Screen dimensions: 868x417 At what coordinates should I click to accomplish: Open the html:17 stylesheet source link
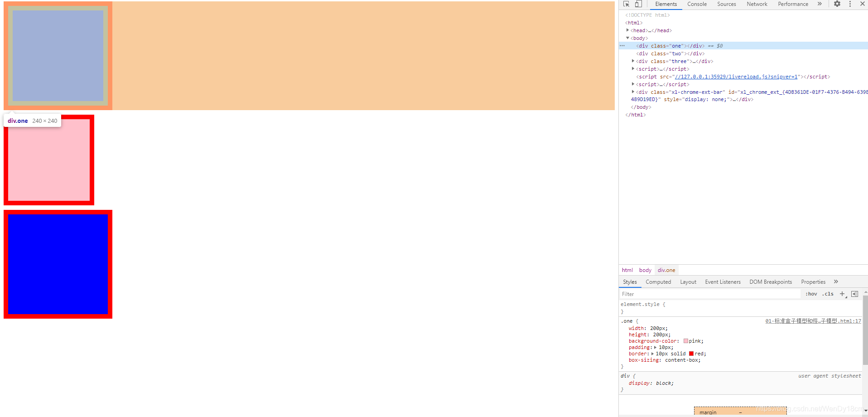[x=813, y=321]
